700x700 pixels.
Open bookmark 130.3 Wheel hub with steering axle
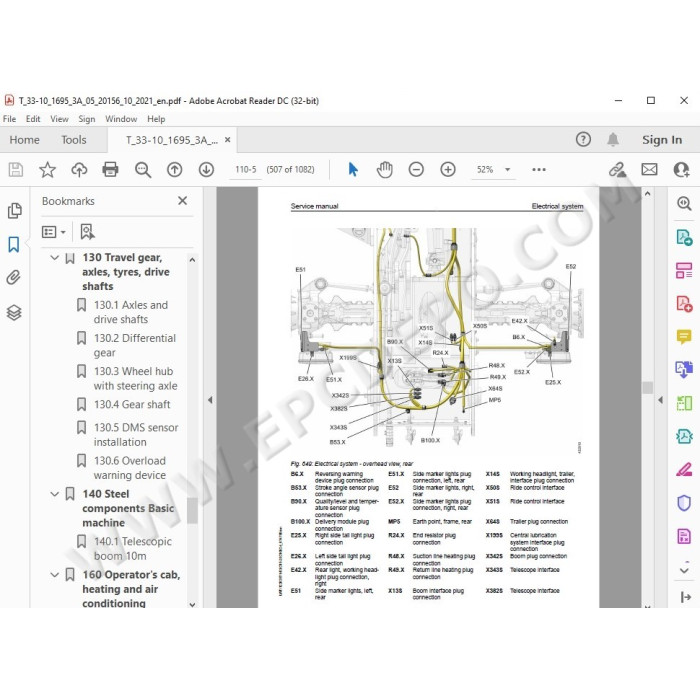[x=135, y=378]
